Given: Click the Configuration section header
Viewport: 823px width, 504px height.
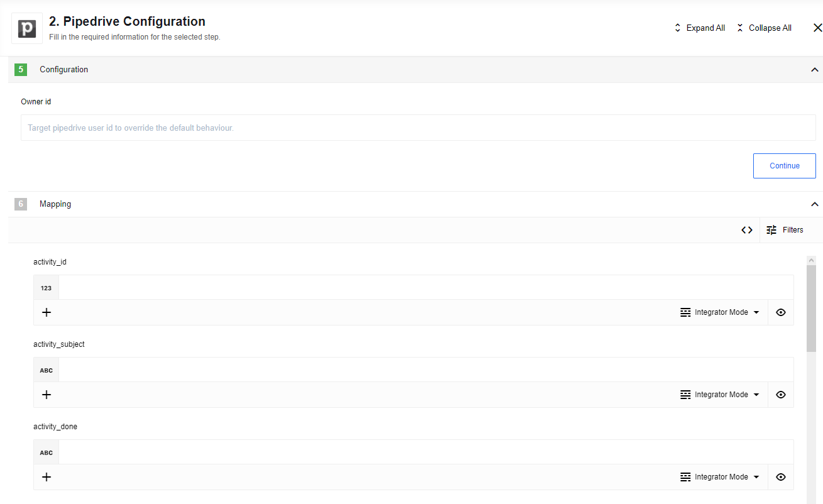Looking at the screenshot, I should pos(415,70).
